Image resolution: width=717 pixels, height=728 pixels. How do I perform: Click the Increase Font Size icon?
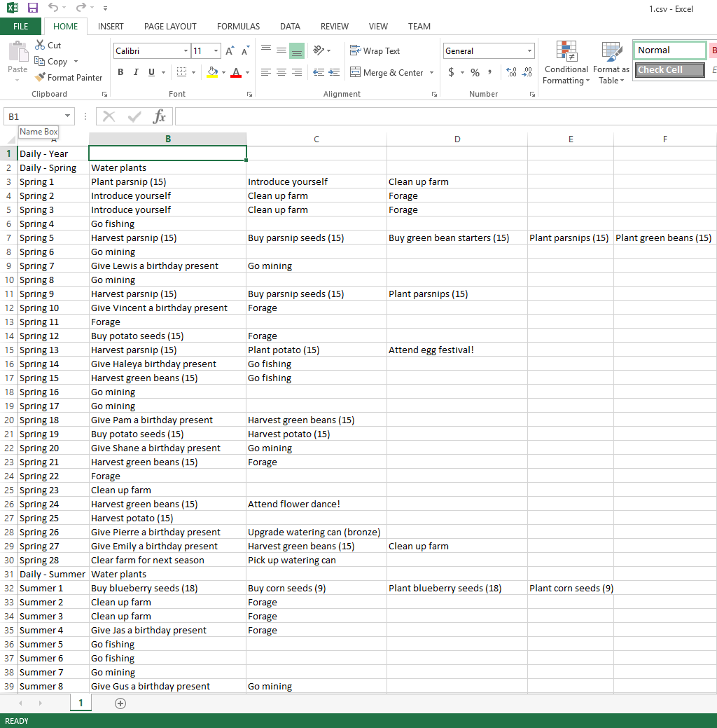tap(231, 51)
